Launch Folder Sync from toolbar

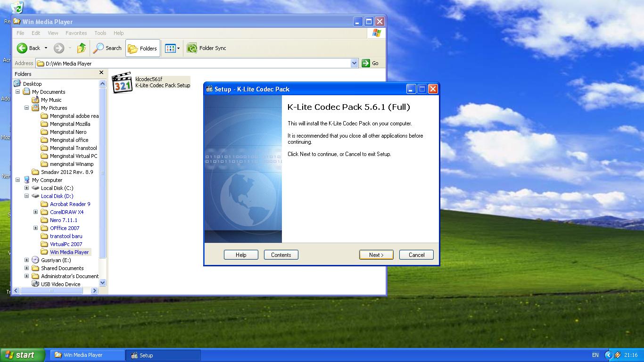click(x=206, y=48)
